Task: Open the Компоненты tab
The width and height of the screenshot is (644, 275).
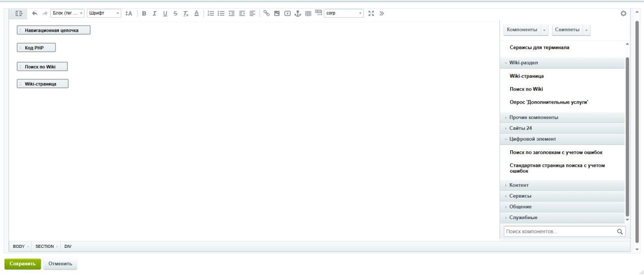Action: [x=522, y=30]
